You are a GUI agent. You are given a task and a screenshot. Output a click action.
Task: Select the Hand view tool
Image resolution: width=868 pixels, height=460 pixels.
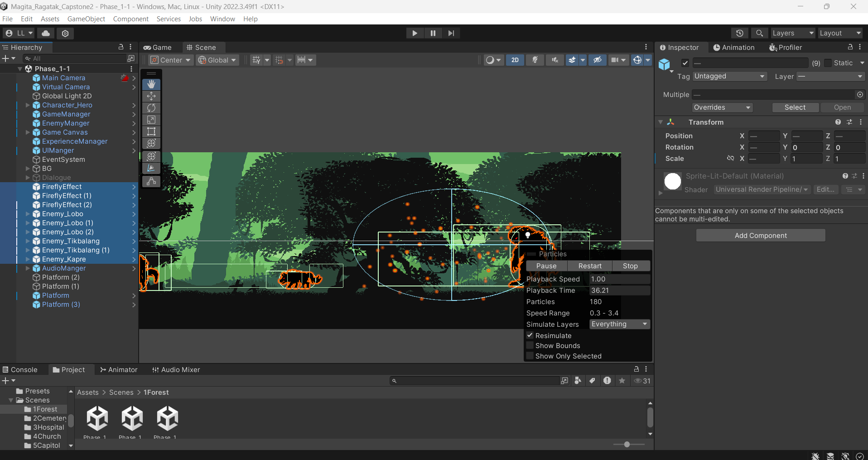(x=151, y=84)
